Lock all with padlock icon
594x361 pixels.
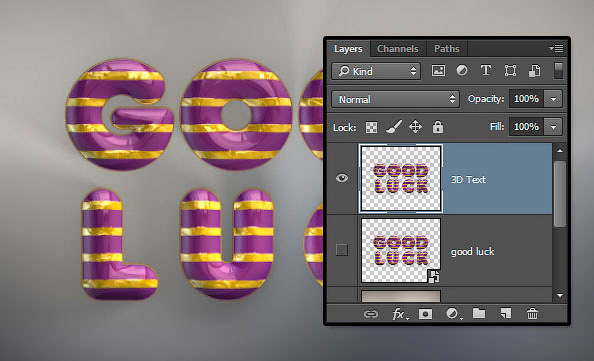tap(438, 127)
